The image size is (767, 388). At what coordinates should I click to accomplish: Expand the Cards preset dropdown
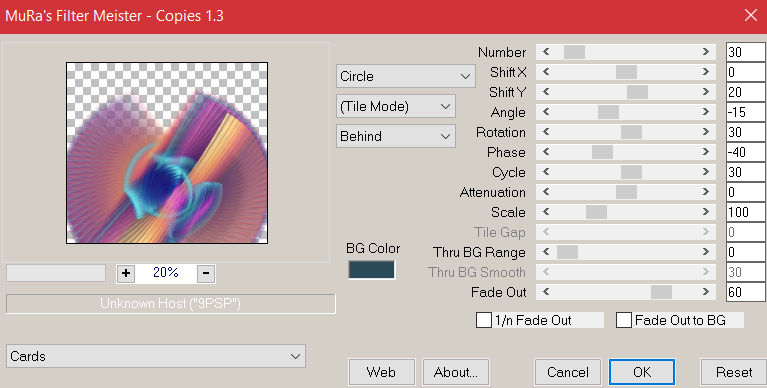click(156, 356)
